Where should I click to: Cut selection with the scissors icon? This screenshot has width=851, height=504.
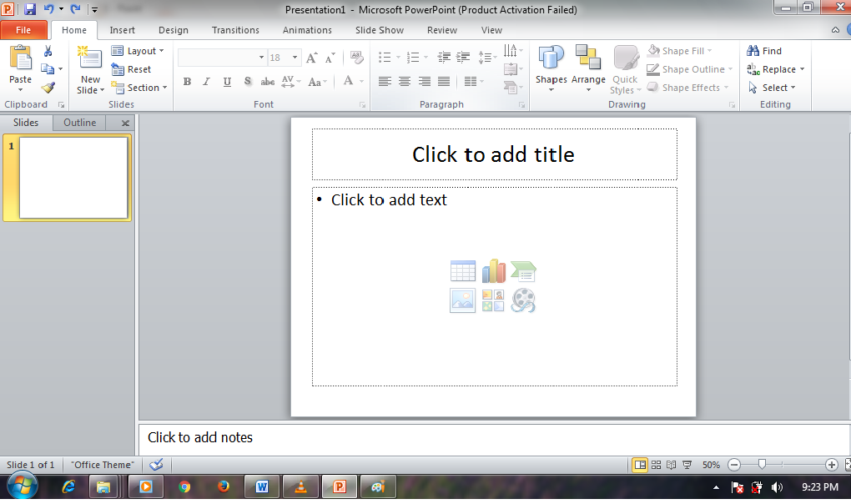48,52
